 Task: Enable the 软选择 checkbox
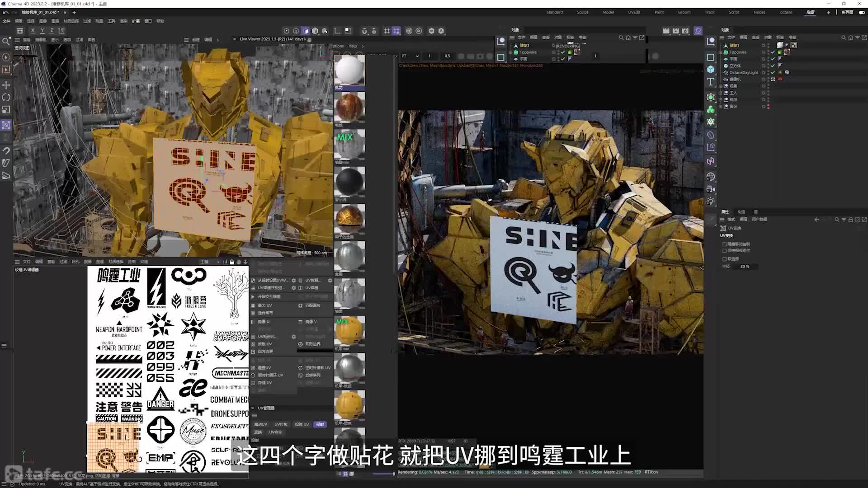[x=724, y=259]
